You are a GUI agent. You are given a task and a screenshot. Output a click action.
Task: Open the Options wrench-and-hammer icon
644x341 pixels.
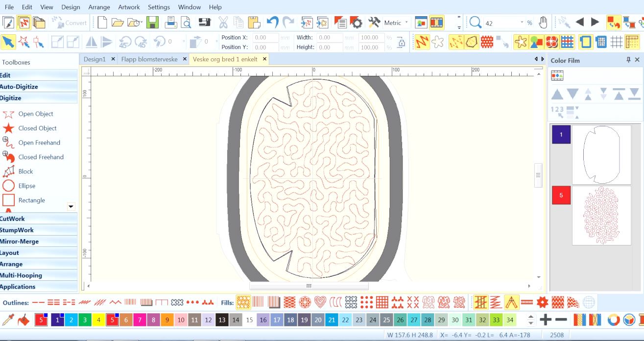click(x=374, y=23)
